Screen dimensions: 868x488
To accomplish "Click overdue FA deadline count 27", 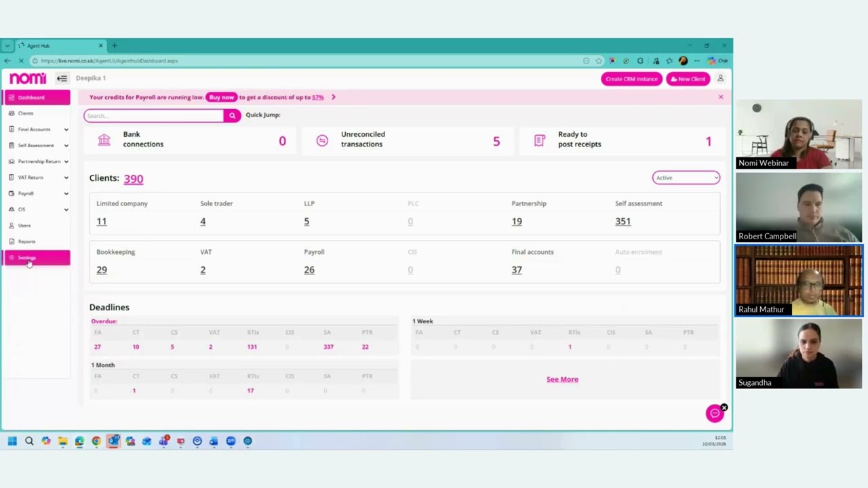I will [98, 347].
